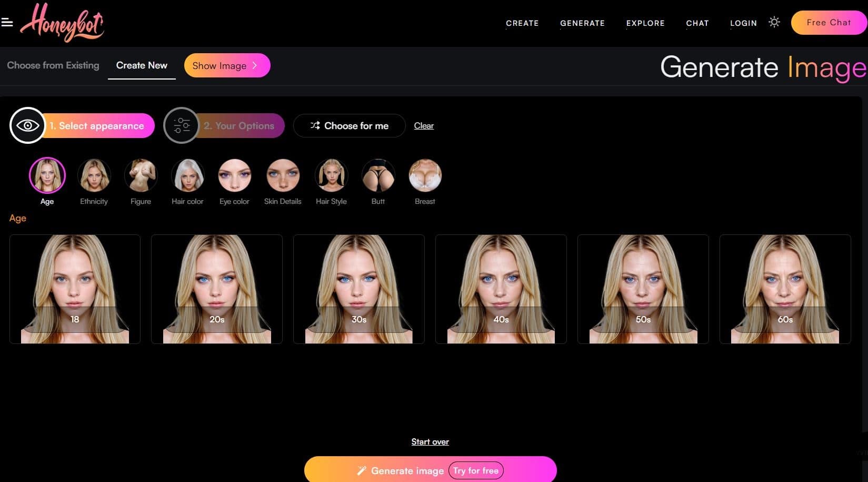Select the Breast category icon

(425, 175)
